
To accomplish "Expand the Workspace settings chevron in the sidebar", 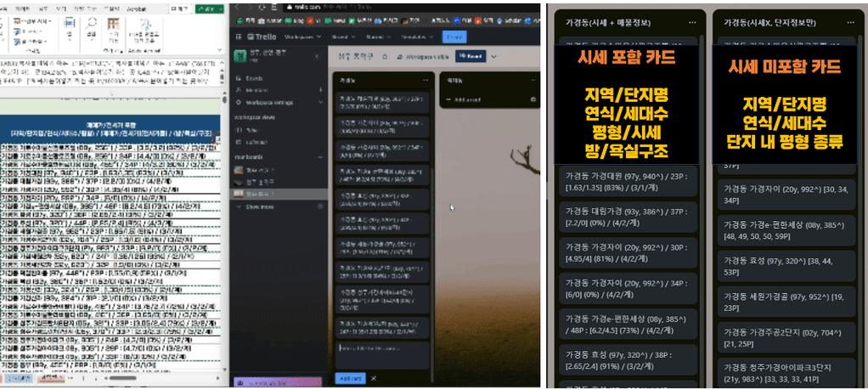I will coord(321,103).
